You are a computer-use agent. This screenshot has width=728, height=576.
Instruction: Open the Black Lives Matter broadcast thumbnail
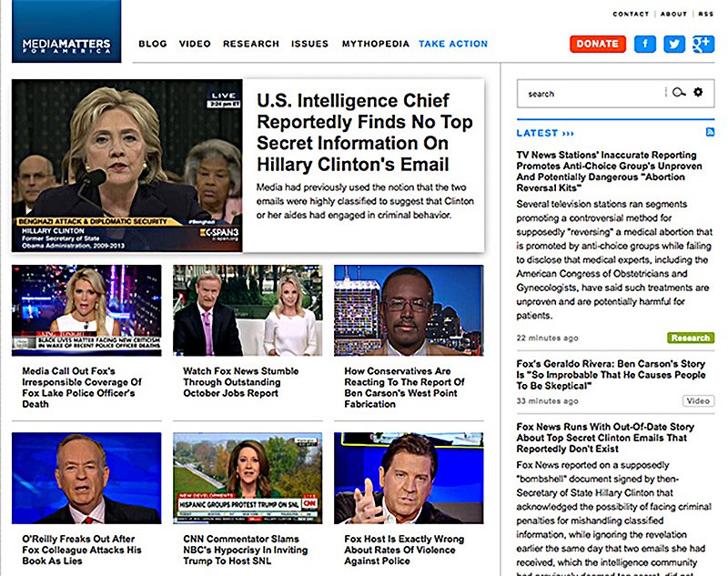(86, 310)
